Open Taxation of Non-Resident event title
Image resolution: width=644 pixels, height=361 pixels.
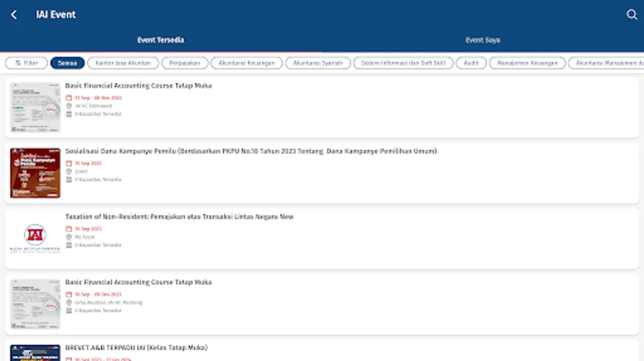pos(179,217)
